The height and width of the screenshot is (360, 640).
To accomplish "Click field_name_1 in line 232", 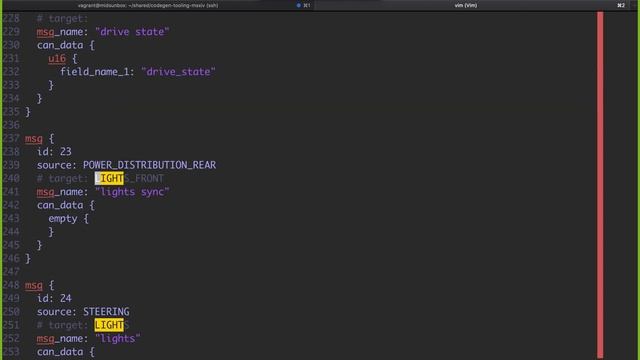I will (95, 72).
